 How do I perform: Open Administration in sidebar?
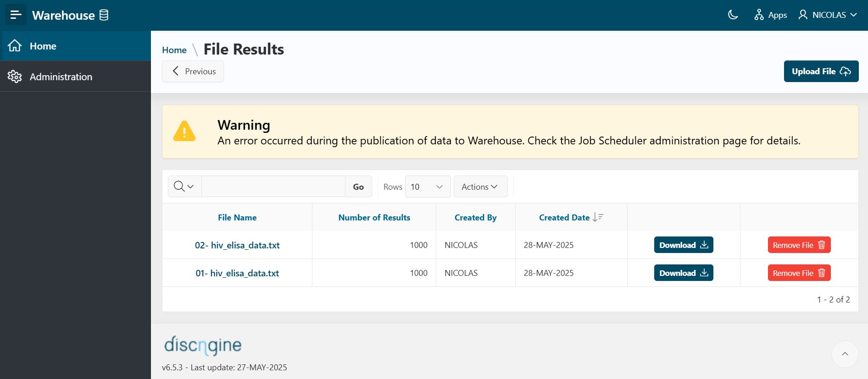pyautogui.click(x=75, y=77)
